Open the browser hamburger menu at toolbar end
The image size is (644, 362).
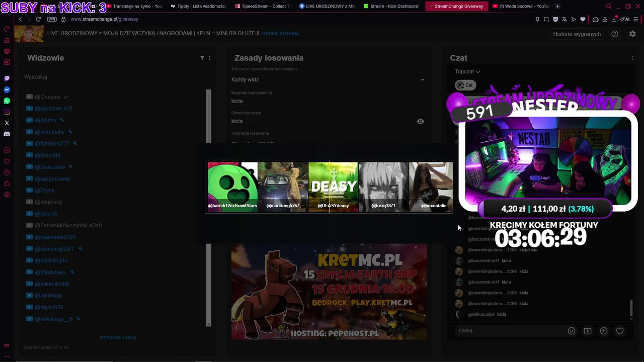[636, 19]
